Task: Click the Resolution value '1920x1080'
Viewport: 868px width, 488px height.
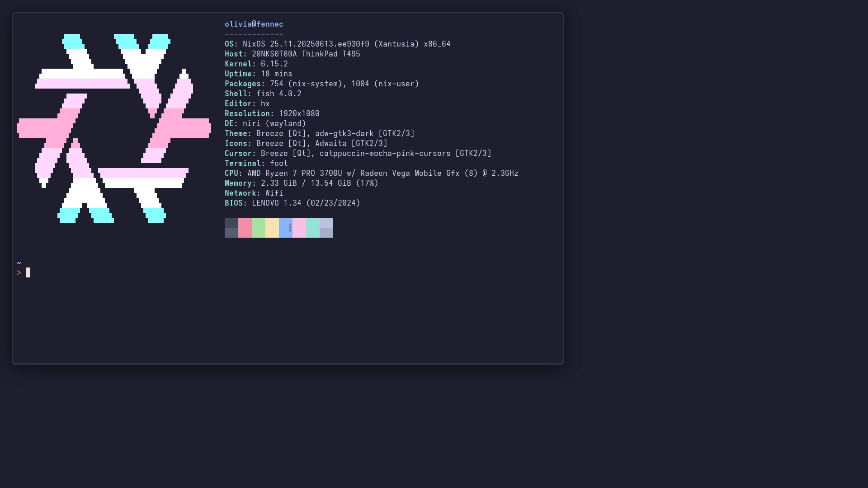Action: click(x=299, y=114)
